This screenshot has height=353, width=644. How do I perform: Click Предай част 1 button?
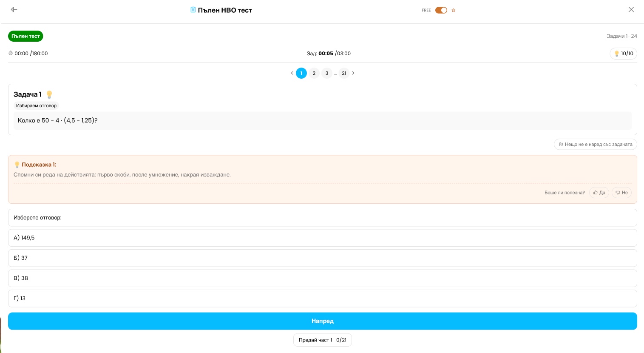point(323,340)
